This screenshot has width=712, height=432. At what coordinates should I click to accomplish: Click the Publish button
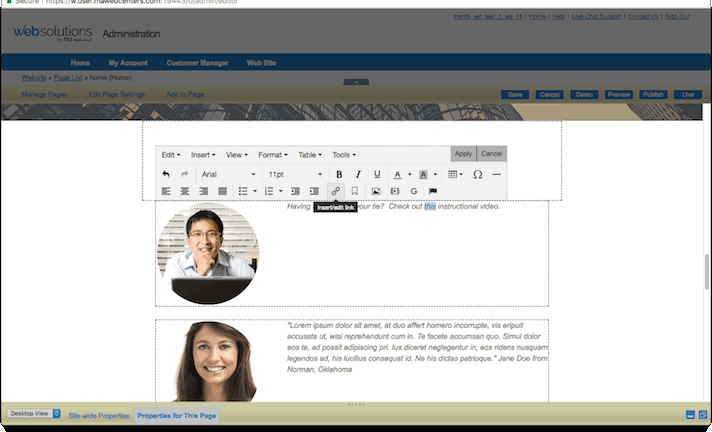(653, 94)
